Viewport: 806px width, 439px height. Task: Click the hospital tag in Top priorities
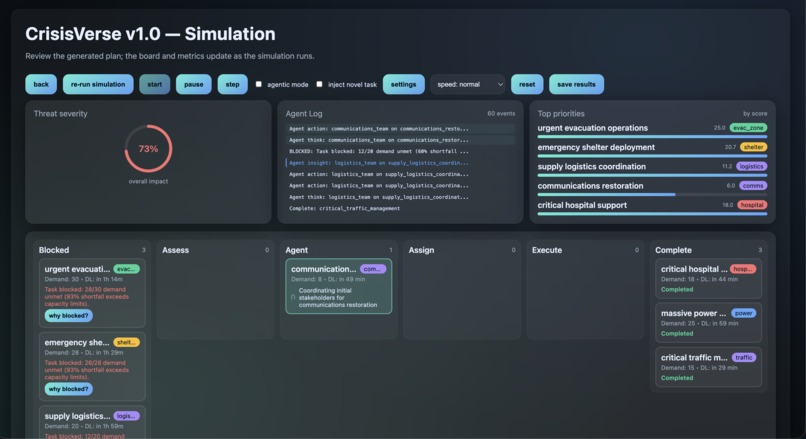[752, 205]
